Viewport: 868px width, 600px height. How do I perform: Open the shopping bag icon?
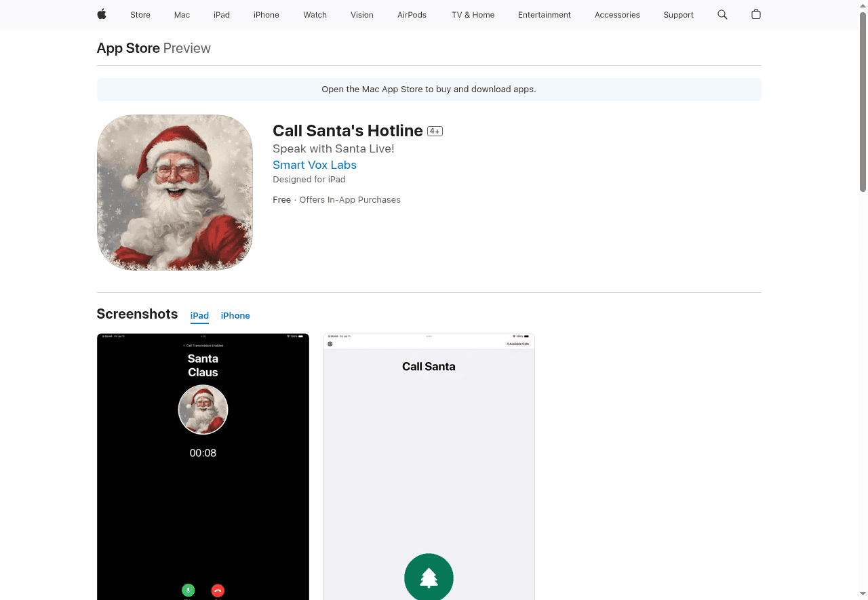point(756,14)
